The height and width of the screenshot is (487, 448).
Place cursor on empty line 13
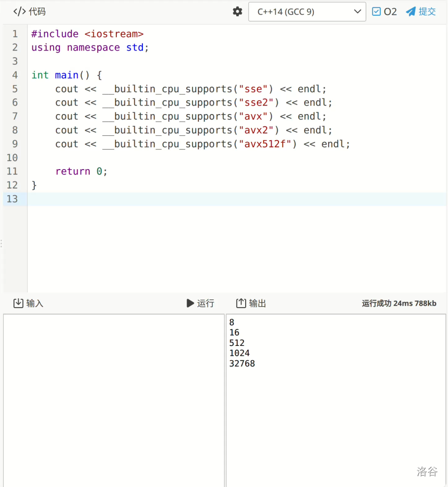tap(225, 199)
